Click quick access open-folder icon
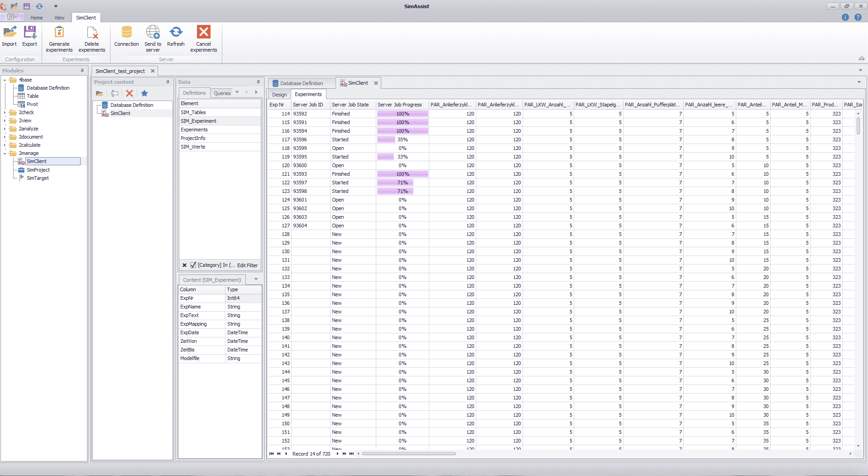868x476 pixels. pos(14,6)
